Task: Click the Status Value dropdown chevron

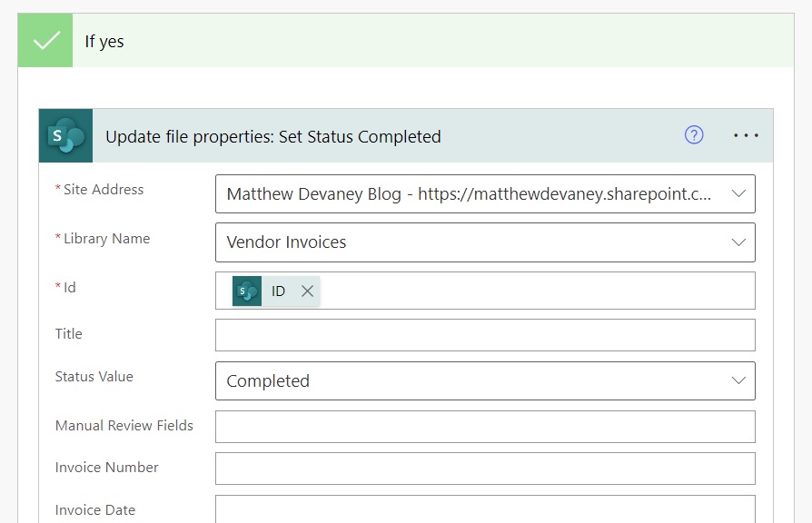Action: 738,380
